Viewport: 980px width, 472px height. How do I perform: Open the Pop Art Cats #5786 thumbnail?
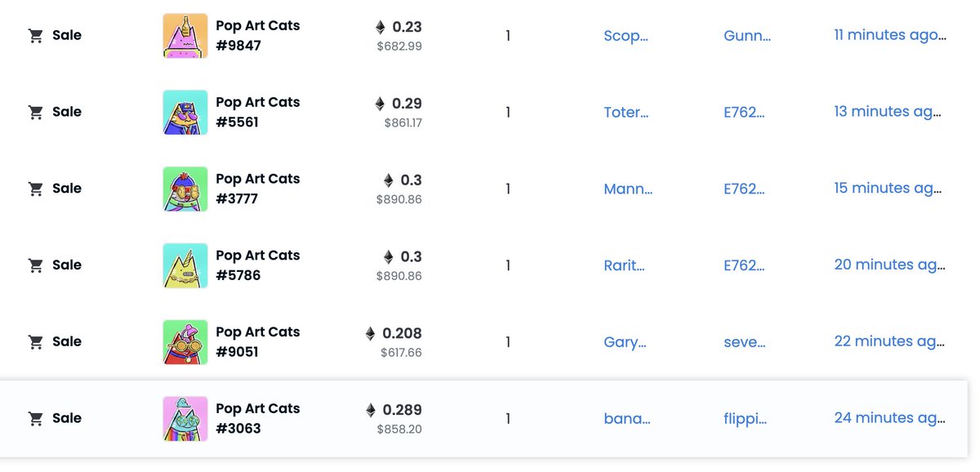click(185, 265)
